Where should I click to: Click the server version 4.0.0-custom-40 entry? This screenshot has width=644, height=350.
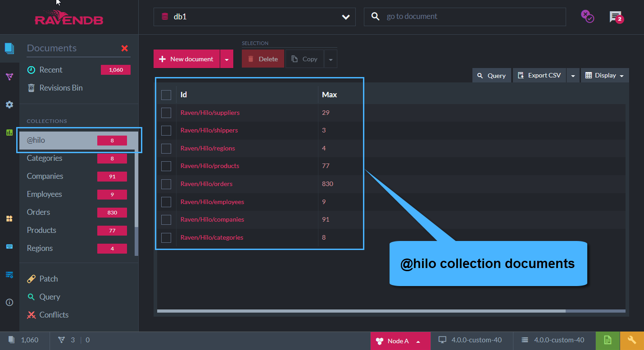[x=553, y=340]
